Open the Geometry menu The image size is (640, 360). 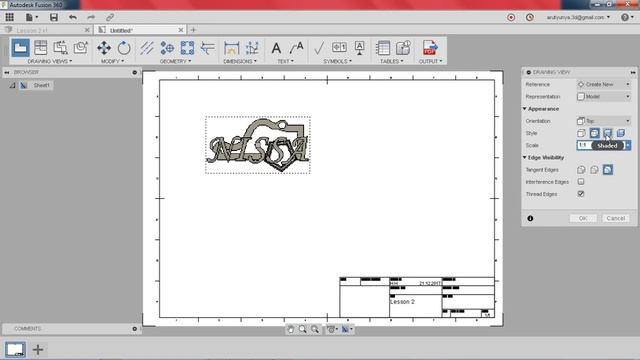[175, 61]
